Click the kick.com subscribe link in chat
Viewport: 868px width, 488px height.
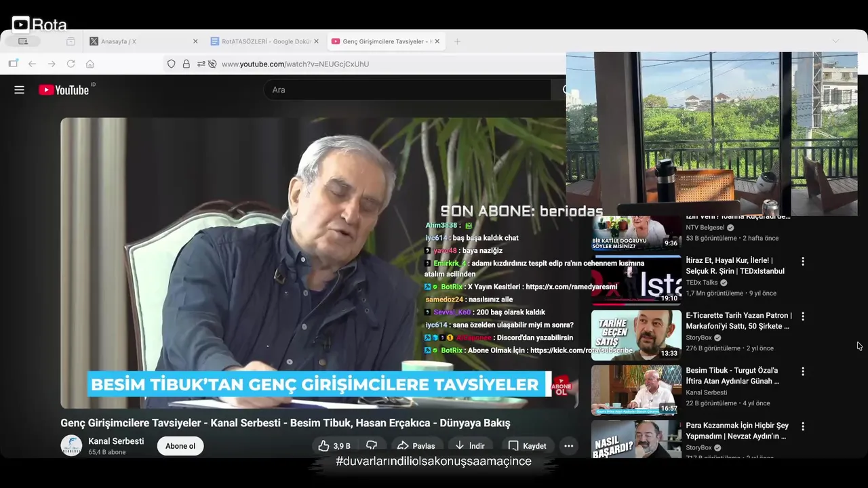581,350
